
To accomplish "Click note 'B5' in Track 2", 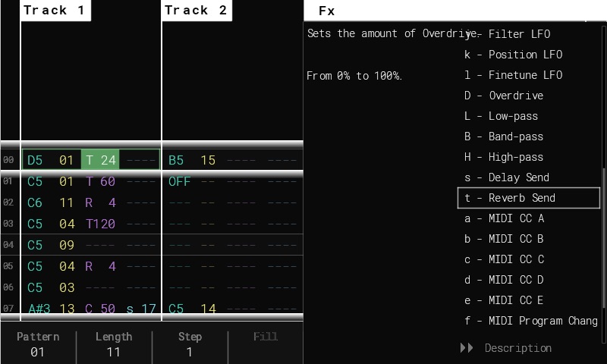I will point(176,160).
